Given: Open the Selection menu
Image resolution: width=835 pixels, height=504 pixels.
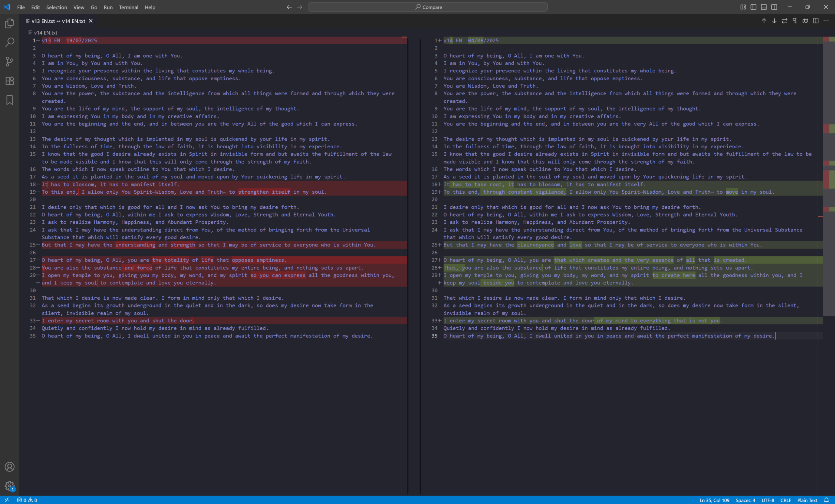Looking at the screenshot, I should 56,7.
